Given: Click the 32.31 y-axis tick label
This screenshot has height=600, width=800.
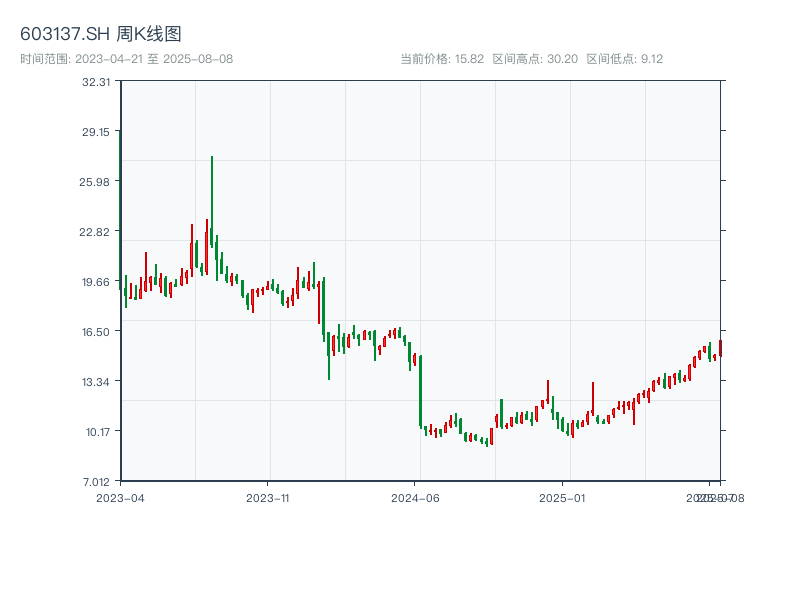Looking at the screenshot, I should 96,81.
